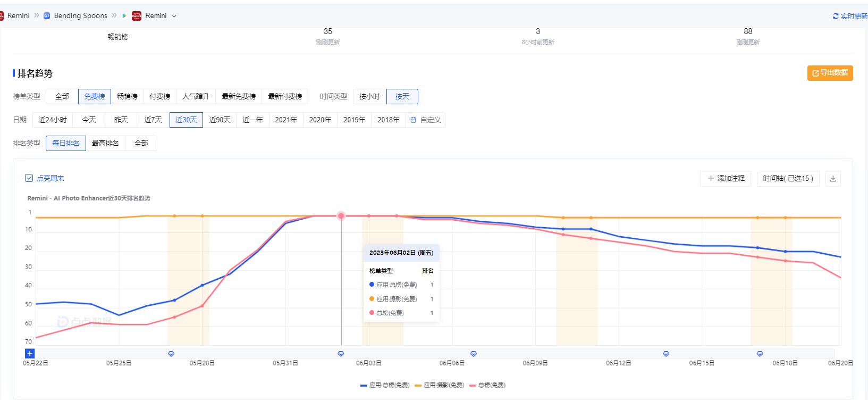The height and width of the screenshot is (400, 868).
Task: Click the calendar icon beside 自定义
Action: click(413, 120)
